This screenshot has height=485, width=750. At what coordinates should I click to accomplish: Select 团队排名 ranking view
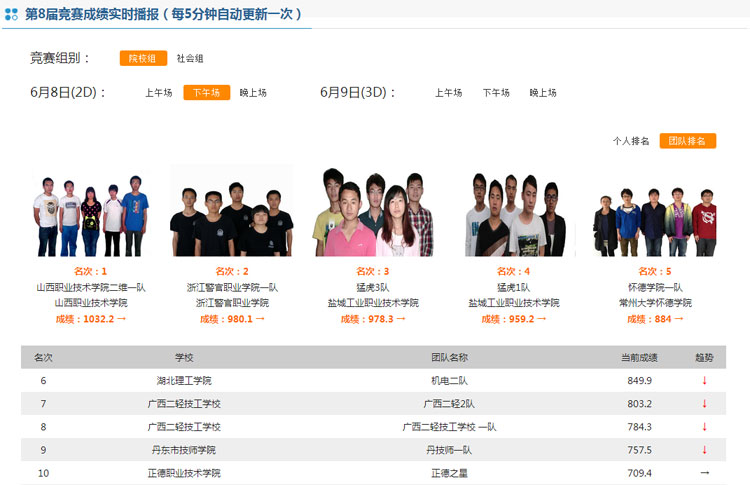687,141
